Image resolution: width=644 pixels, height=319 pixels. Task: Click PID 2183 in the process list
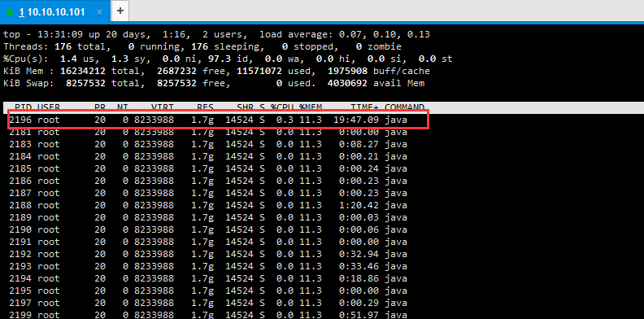coord(20,144)
